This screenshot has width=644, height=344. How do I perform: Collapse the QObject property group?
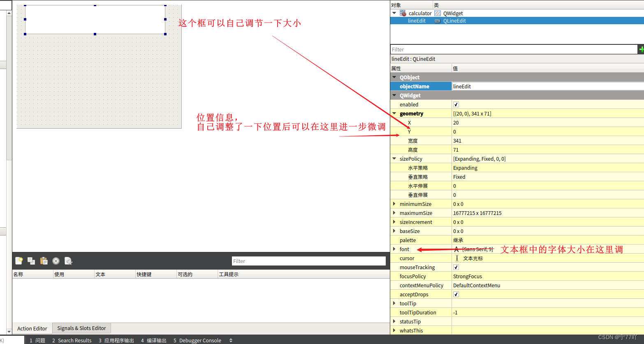click(394, 77)
